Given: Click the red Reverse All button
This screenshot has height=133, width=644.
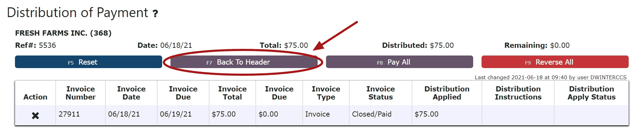Looking at the screenshot, I should 555,62.
